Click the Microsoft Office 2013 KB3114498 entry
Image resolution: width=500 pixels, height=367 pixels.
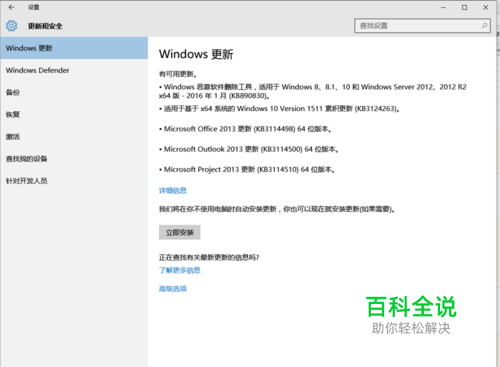click(245, 129)
